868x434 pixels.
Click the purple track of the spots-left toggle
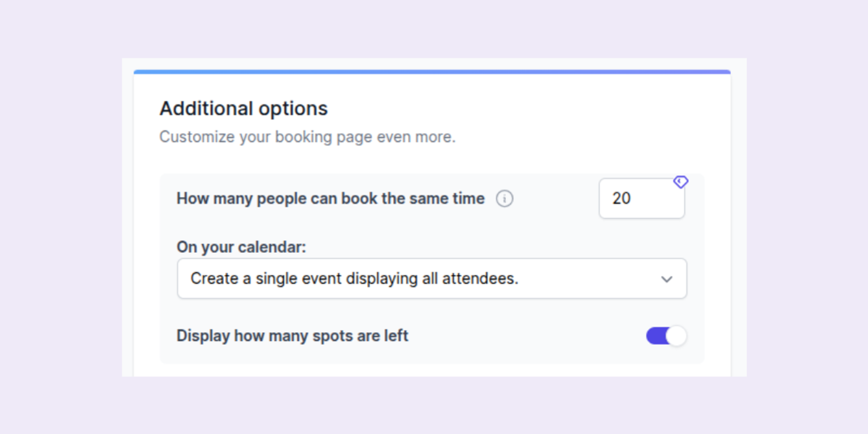(x=656, y=336)
